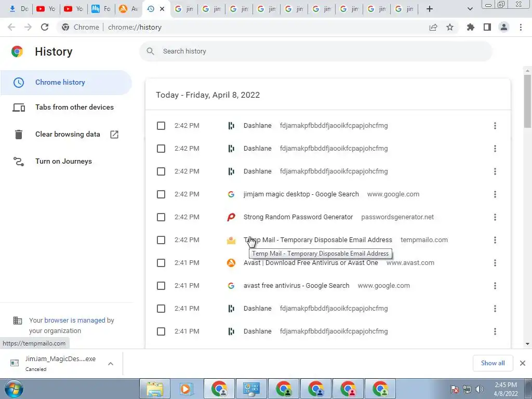Click the open-in-new icon beside Clear browsing data
Screen dimensions: 532x399
(114, 135)
